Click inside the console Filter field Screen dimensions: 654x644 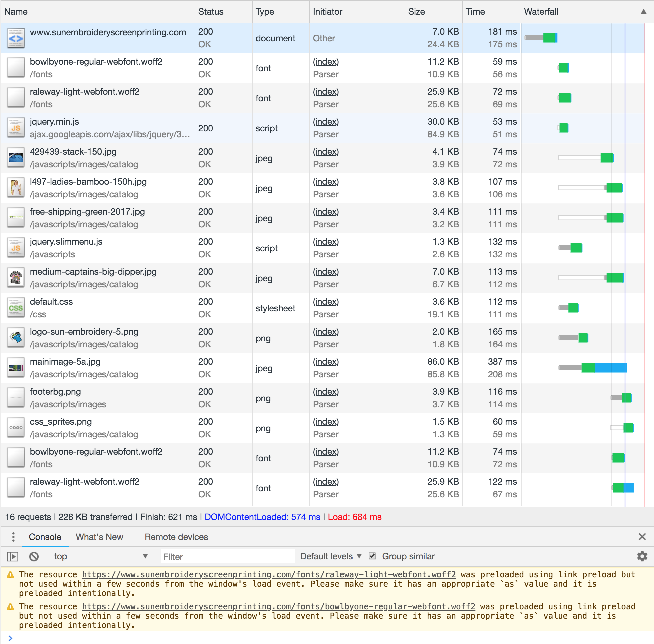point(227,556)
